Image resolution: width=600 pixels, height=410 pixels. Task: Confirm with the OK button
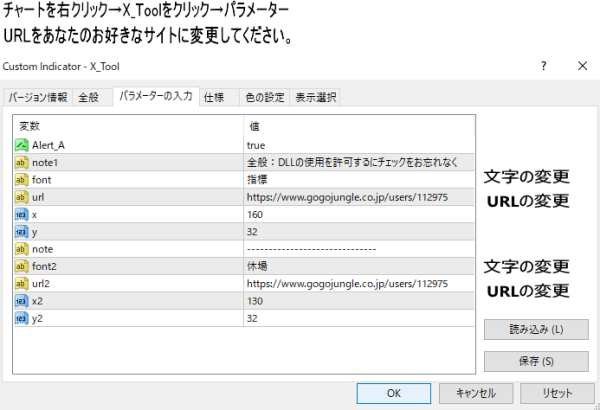394,393
